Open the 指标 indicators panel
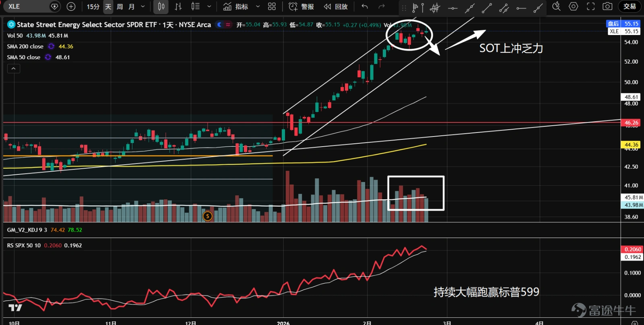644x325 pixels. pyautogui.click(x=236, y=6)
